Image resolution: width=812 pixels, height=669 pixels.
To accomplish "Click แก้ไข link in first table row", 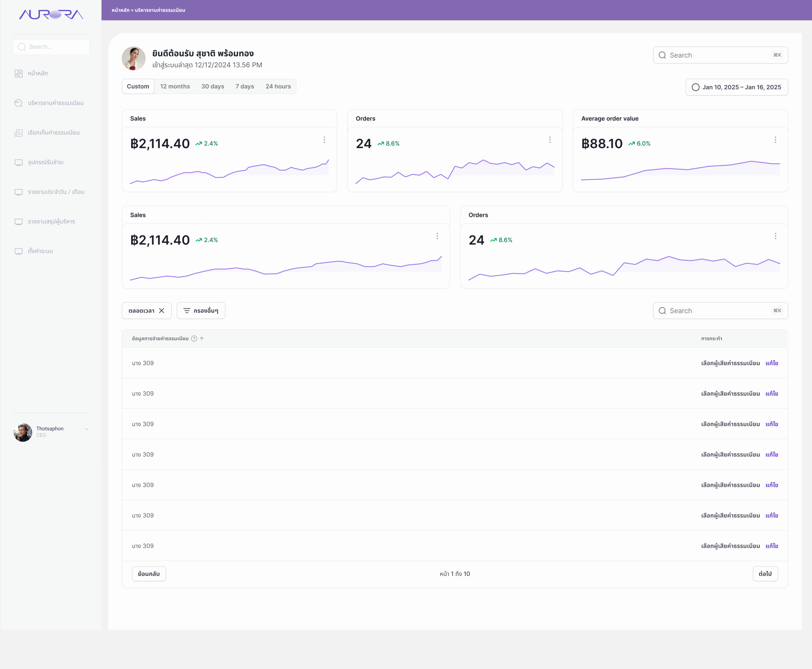I will tap(771, 363).
